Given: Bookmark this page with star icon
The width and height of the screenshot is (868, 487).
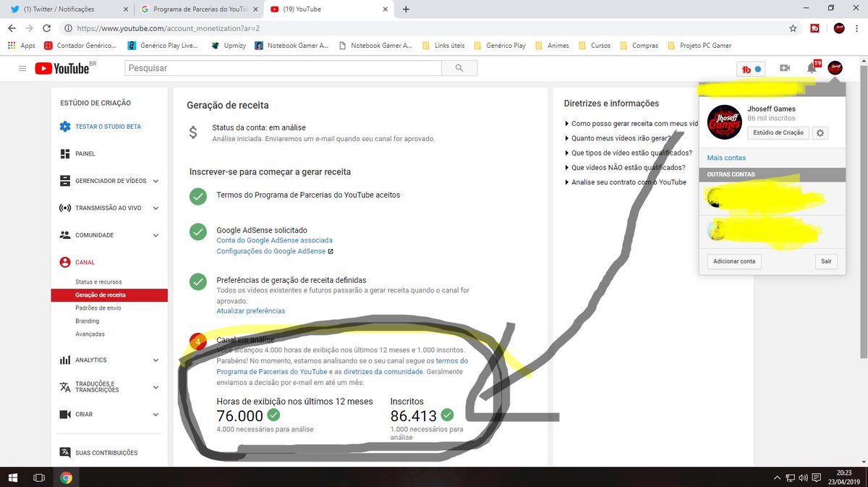Looking at the screenshot, I should (793, 28).
